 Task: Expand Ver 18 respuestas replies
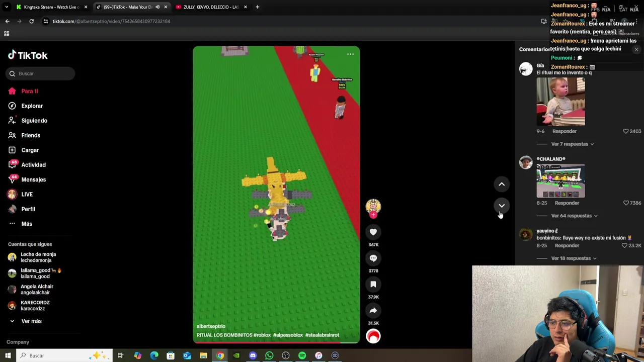point(574,258)
